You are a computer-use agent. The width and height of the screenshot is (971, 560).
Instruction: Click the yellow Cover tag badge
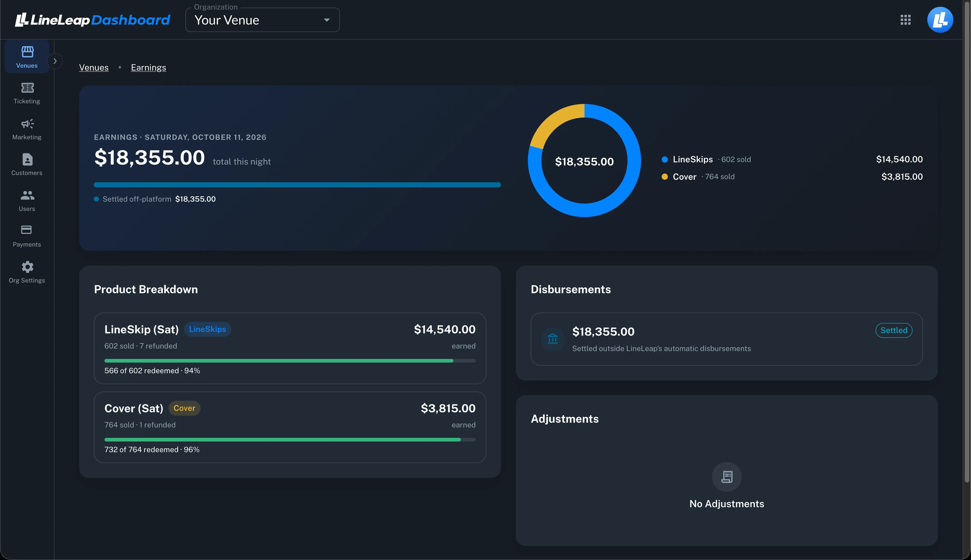coord(184,408)
